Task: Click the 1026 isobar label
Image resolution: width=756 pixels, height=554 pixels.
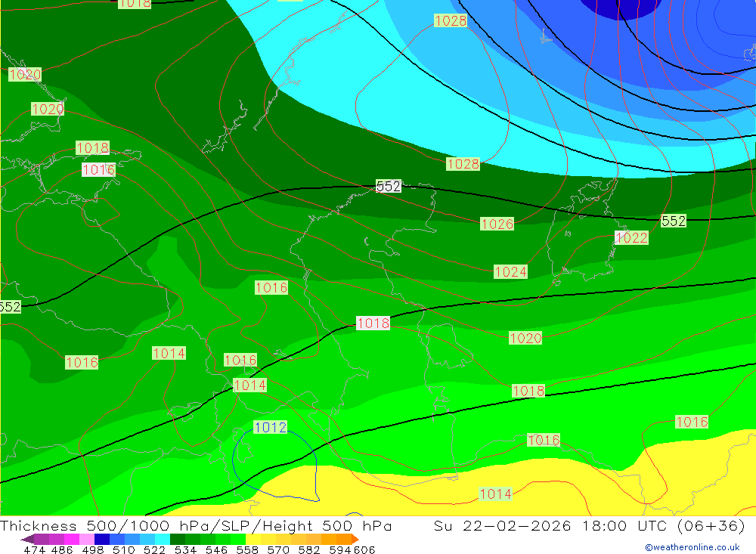Action: point(497,224)
